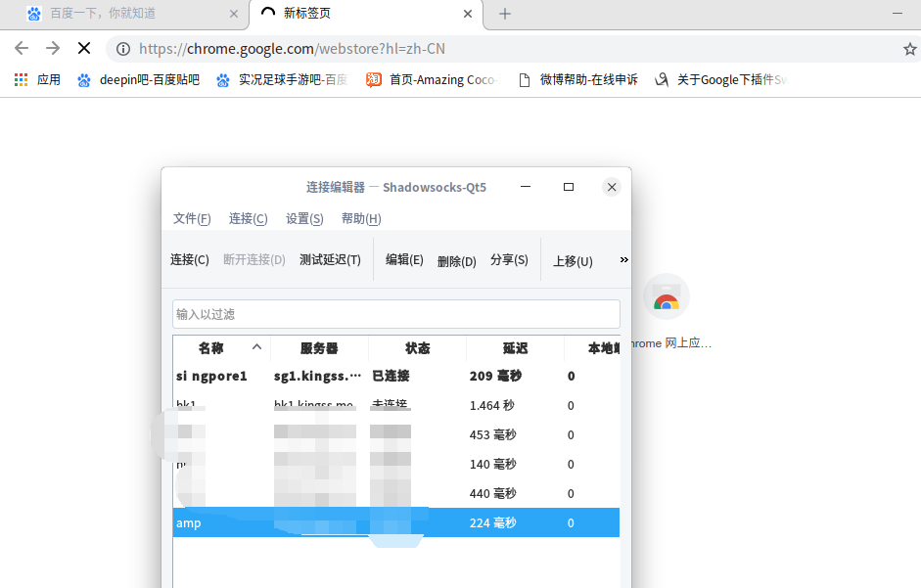Open the 首页-Amazing Coco bookmark
Image resolution: width=921 pixels, height=588 pixels.
[432, 80]
